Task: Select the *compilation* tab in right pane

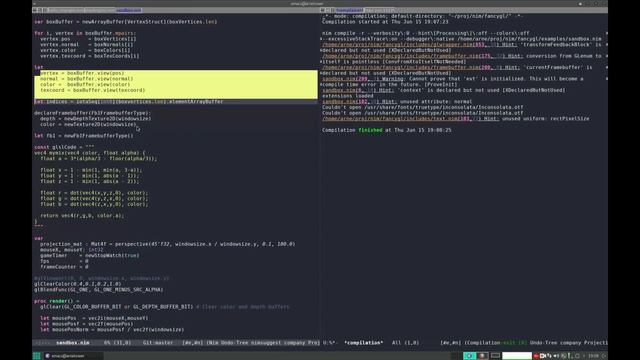Action: pyautogui.click(x=349, y=10)
